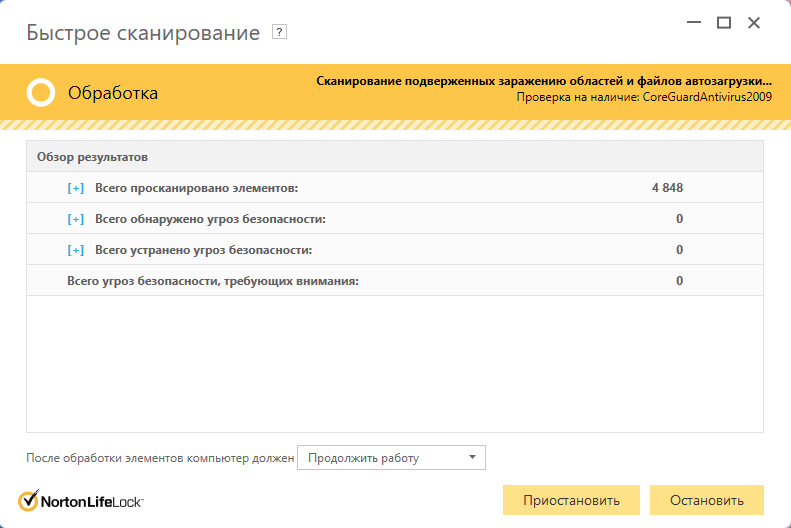Click the empty results area below the rows
Screen dimensions: 791x528
[394, 360]
